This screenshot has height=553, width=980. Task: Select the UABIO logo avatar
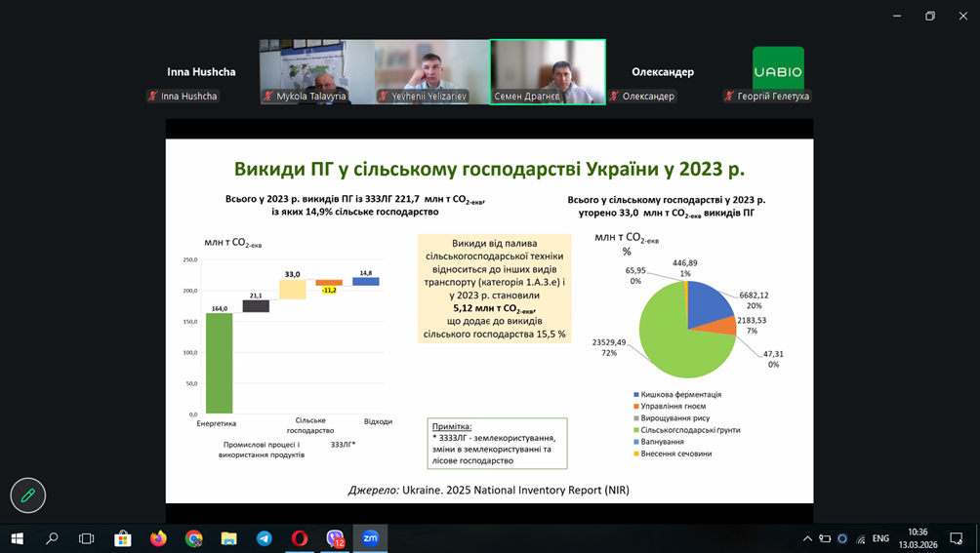tap(778, 68)
